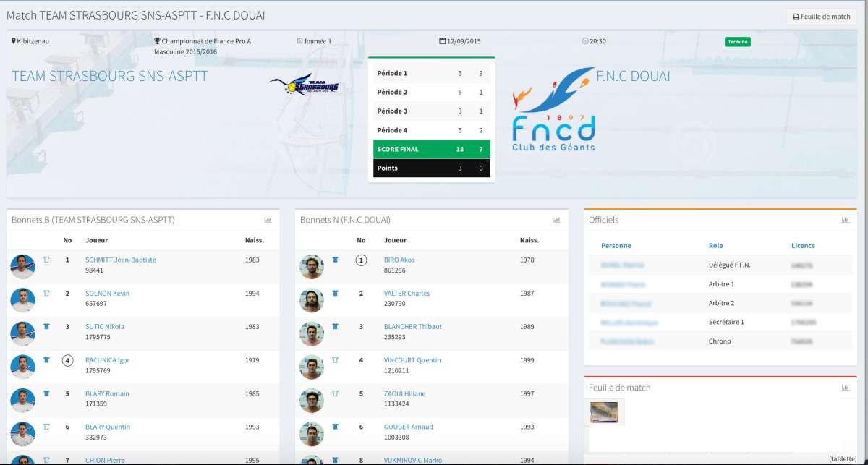Open chart icon in Bonnets B panel
This screenshot has width=868, height=465.
click(268, 220)
